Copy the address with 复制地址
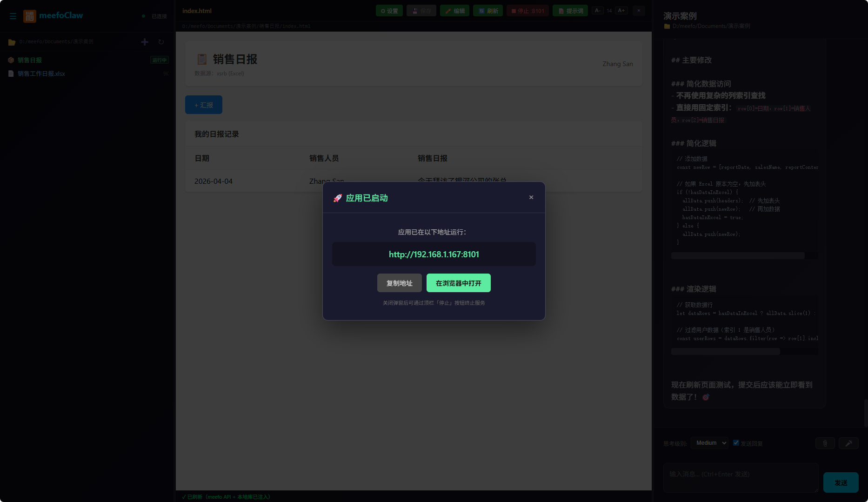868x502 pixels. pos(399,282)
